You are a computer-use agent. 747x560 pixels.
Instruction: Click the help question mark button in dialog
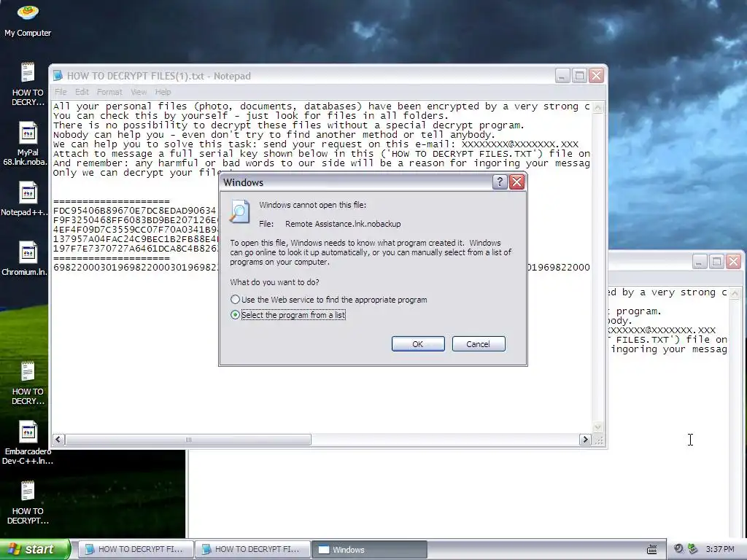(x=499, y=182)
